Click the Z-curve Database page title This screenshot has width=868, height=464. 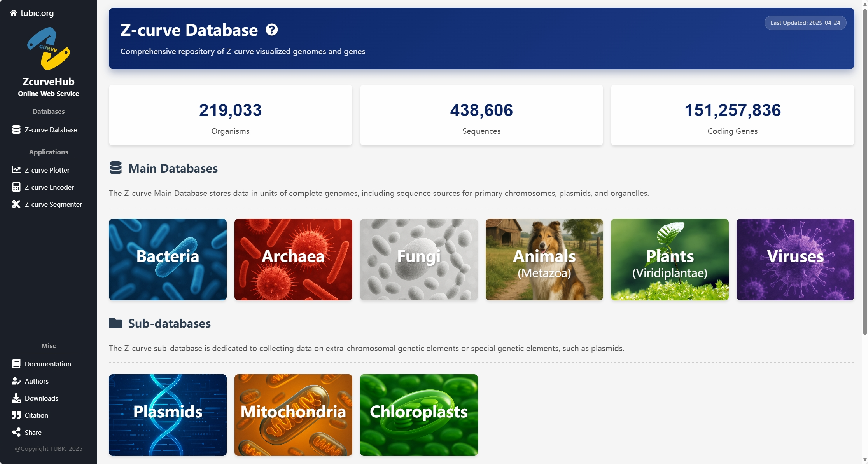point(189,30)
